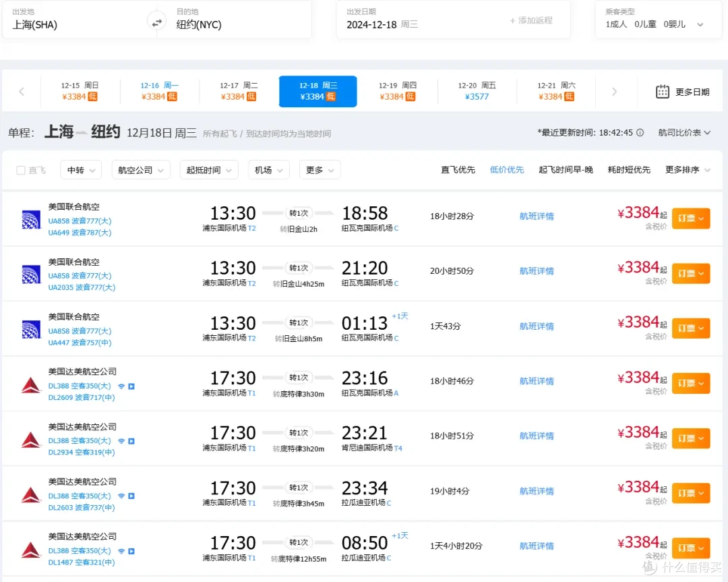The width and height of the screenshot is (728, 582).
Task: Click the United Airlines logo on first flight
Action: click(30, 218)
